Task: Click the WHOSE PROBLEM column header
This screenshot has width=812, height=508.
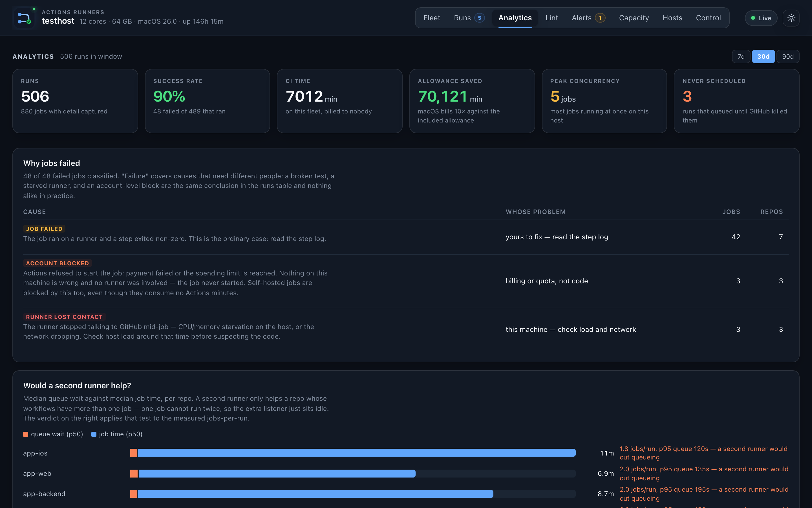Action: pyautogui.click(x=535, y=212)
